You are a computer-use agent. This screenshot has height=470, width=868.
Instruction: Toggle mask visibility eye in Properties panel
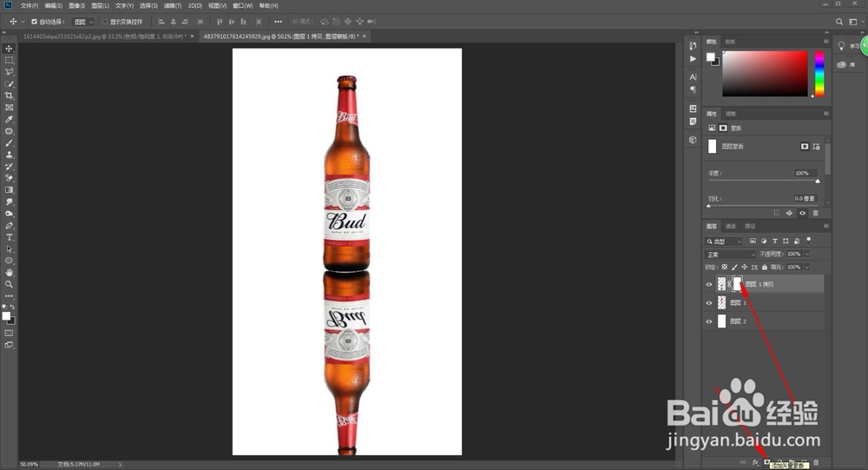802,213
